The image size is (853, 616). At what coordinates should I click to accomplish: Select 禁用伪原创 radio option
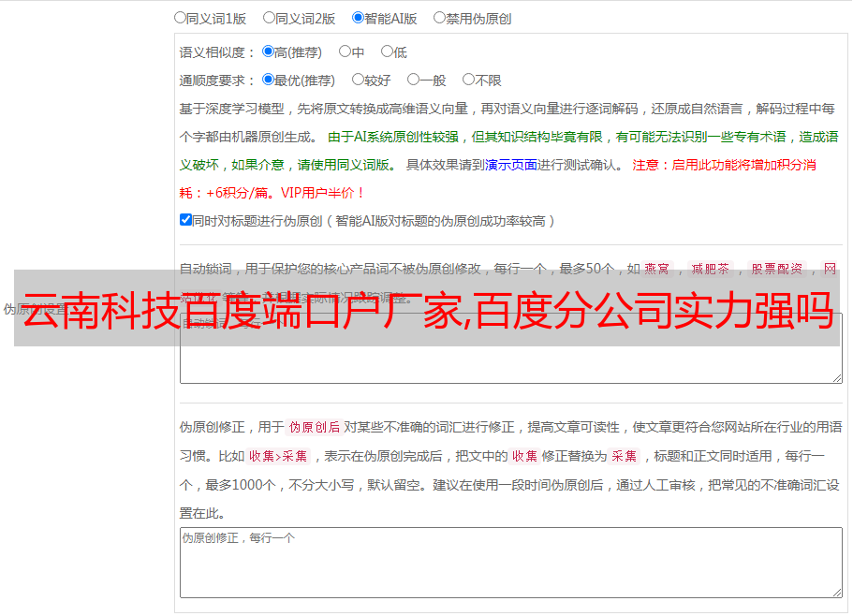click(439, 18)
